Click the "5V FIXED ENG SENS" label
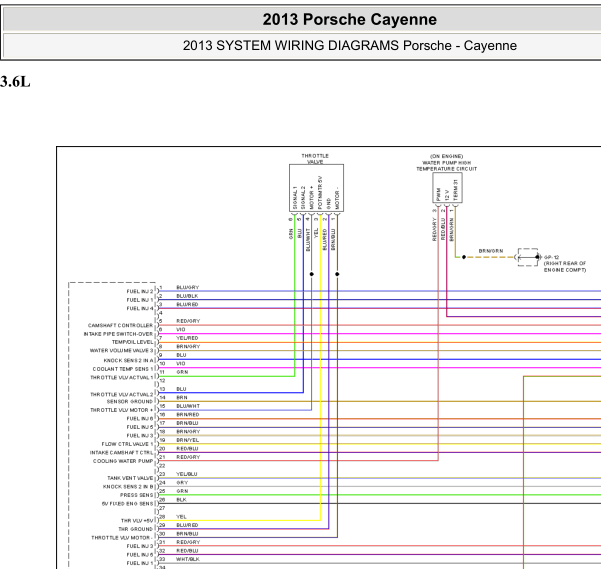This screenshot has width=601, height=569. (x=127, y=503)
